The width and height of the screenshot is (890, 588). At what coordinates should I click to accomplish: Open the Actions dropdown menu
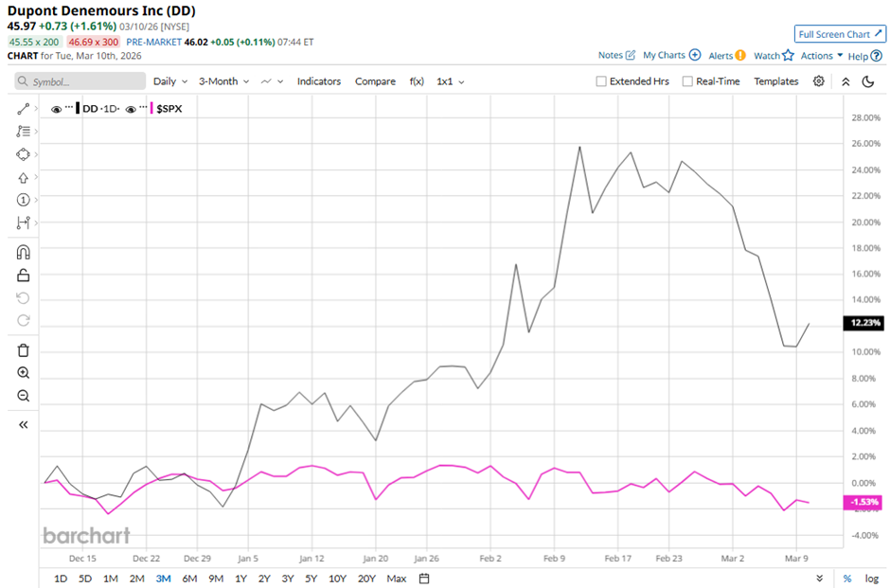click(821, 56)
